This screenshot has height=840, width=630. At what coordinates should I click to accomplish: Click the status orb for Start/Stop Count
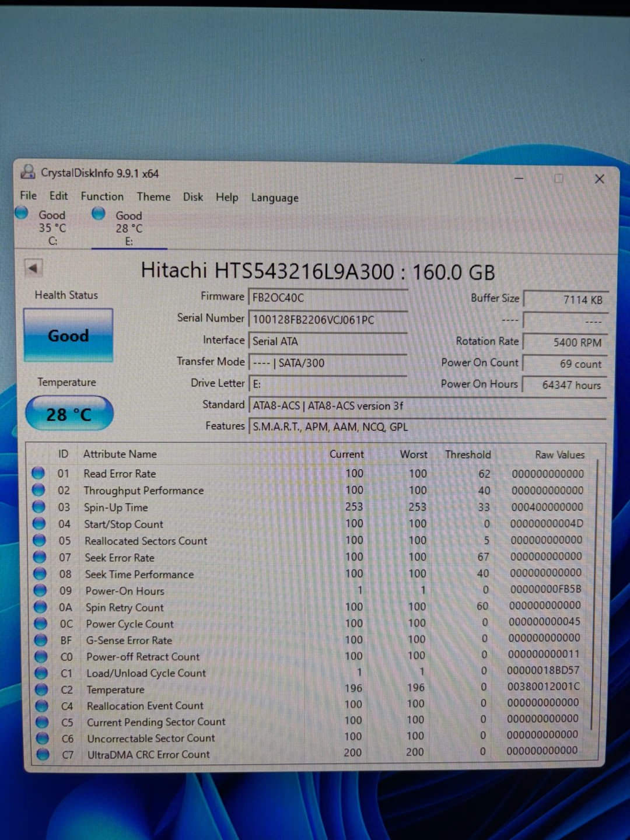point(39,524)
